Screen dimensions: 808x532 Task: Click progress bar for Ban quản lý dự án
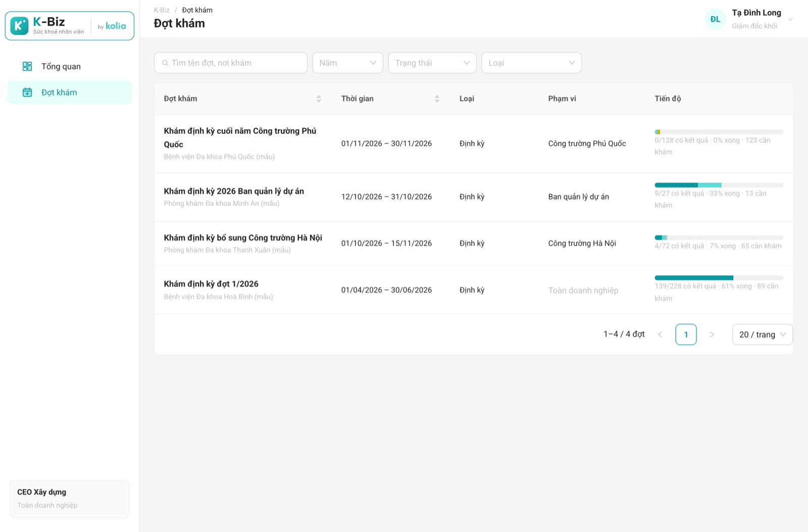[719, 185]
